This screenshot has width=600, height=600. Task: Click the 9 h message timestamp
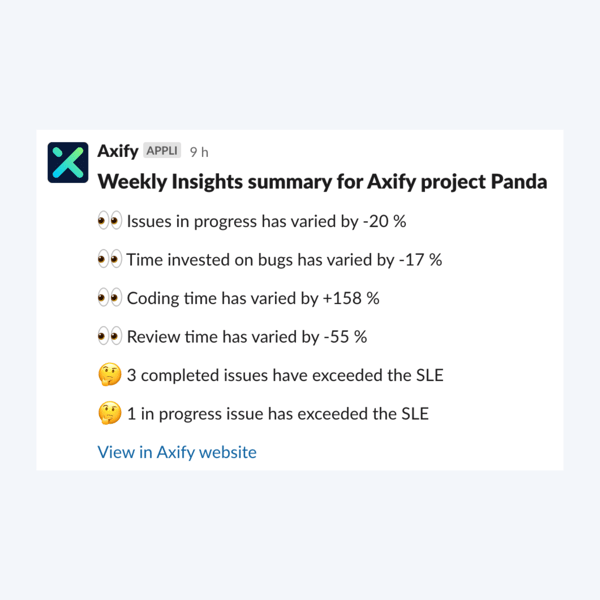pyautogui.click(x=199, y=152)
